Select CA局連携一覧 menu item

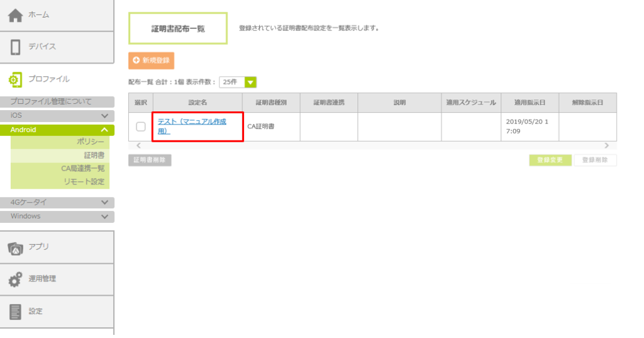click(82, 169)
